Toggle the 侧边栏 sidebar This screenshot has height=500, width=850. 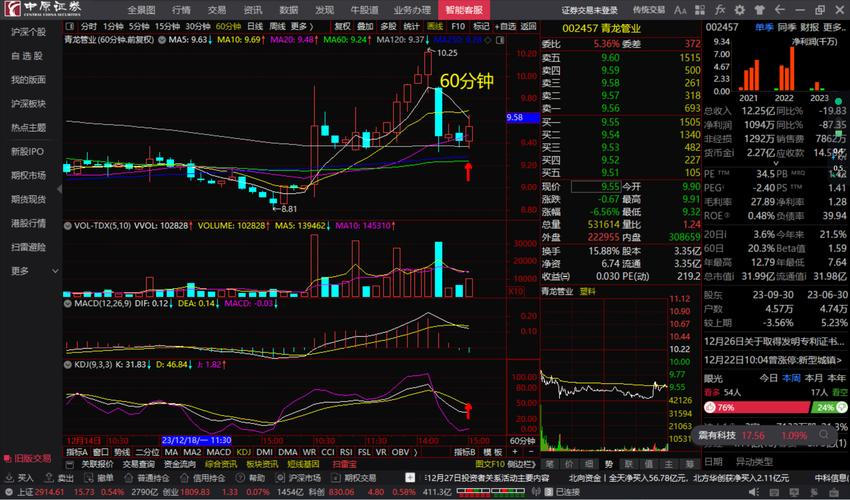coord(521,464)
